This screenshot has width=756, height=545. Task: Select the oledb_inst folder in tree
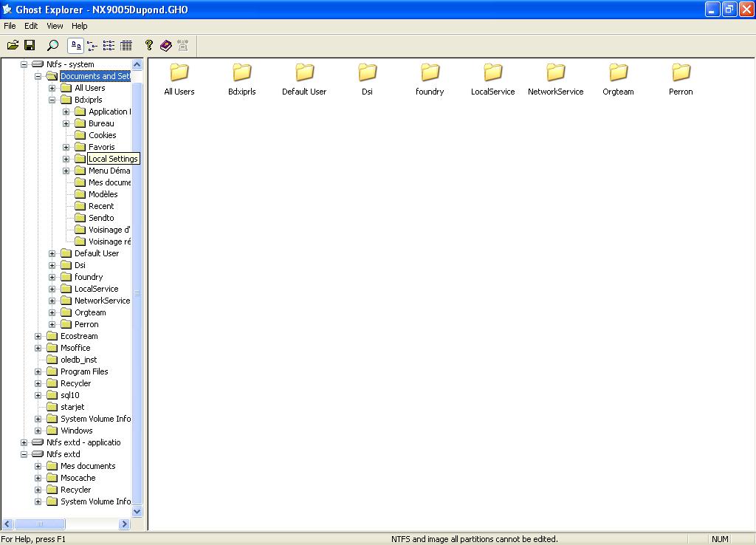(78, 360)
